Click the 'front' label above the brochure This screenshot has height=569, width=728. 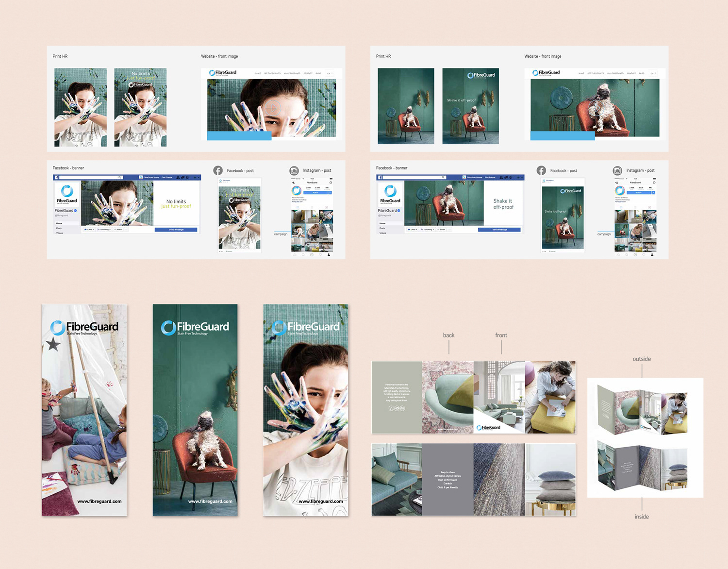pos(501,335)
